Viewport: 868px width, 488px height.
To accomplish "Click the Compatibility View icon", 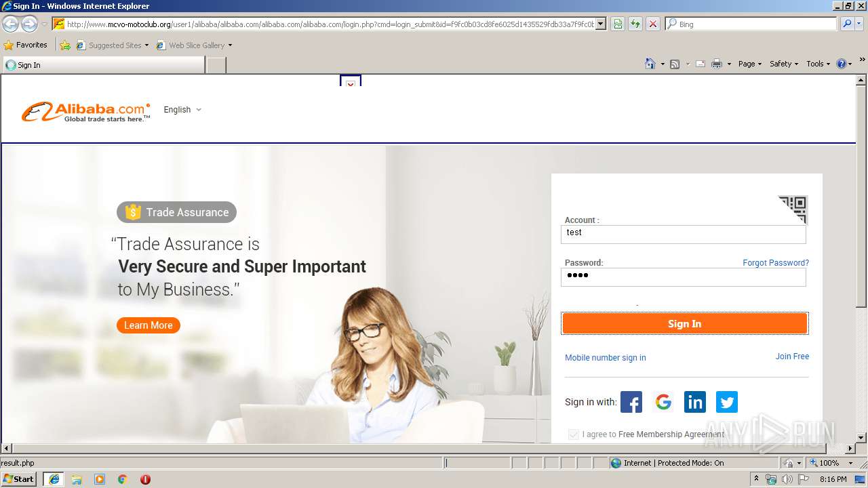I will pyautogui.click(x=618, y=24).
